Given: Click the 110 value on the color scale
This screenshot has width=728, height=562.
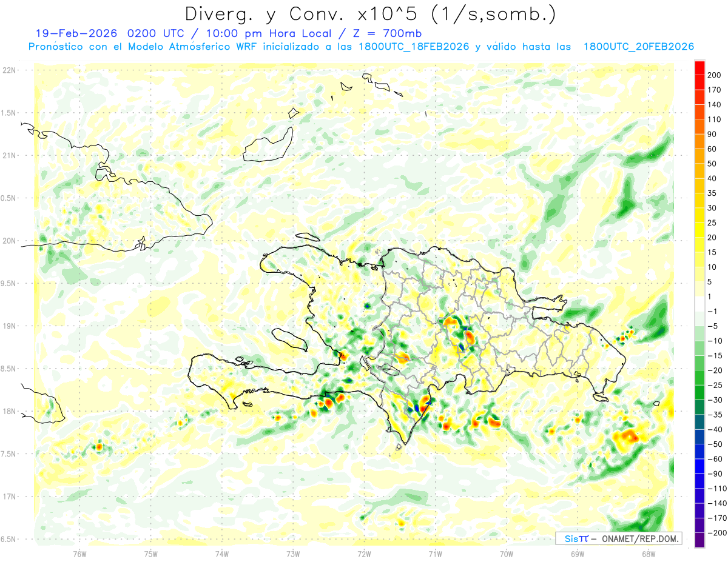Looking at the screenshot, I should click(715, 119).
